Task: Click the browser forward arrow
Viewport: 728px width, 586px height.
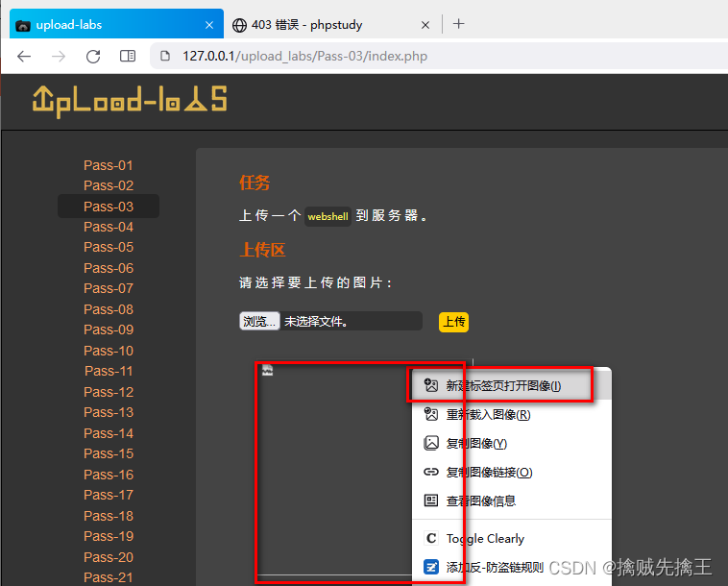Action: tap(59, 56)
